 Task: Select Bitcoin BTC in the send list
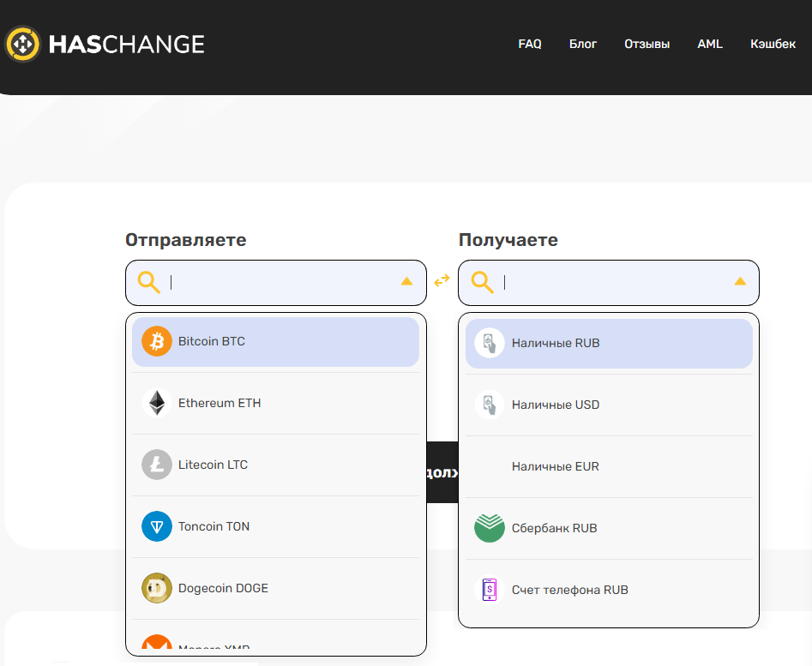(275, 341)
